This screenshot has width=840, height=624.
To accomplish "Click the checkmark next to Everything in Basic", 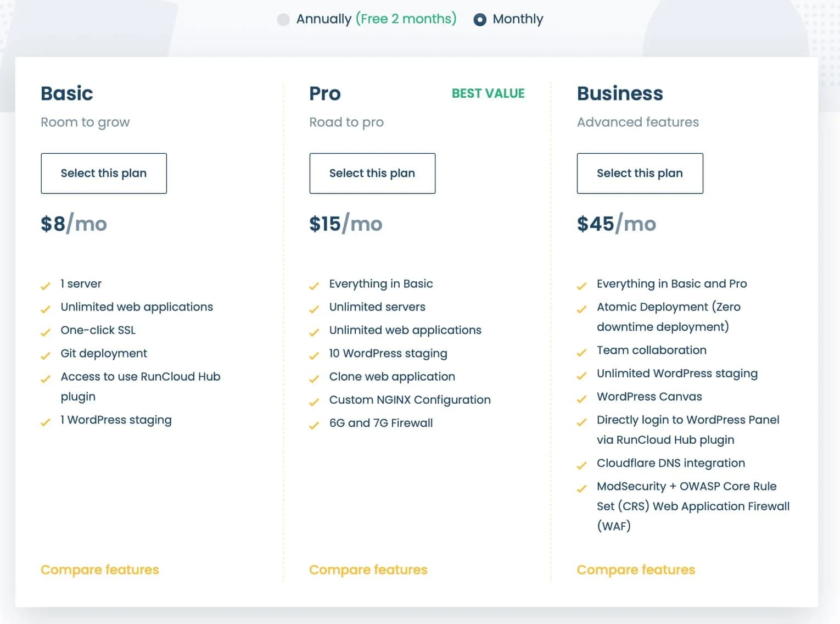I will click(x=315, y=286).
